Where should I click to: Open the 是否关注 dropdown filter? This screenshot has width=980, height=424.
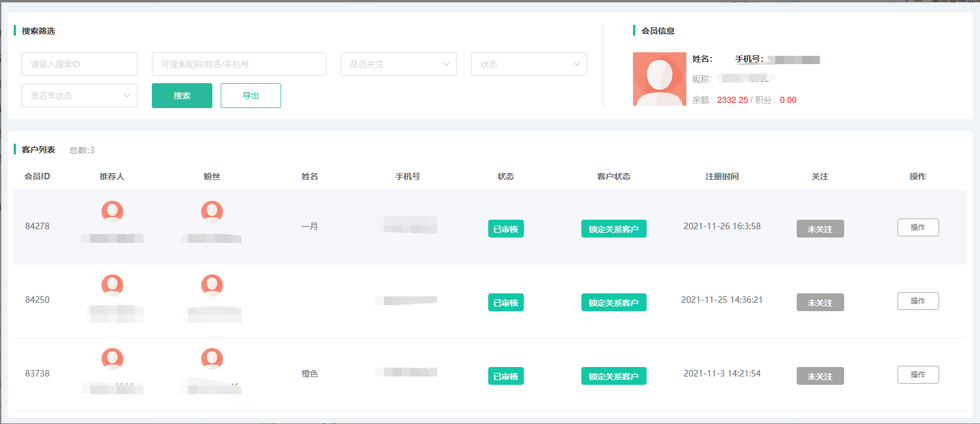tap(398, 64)
